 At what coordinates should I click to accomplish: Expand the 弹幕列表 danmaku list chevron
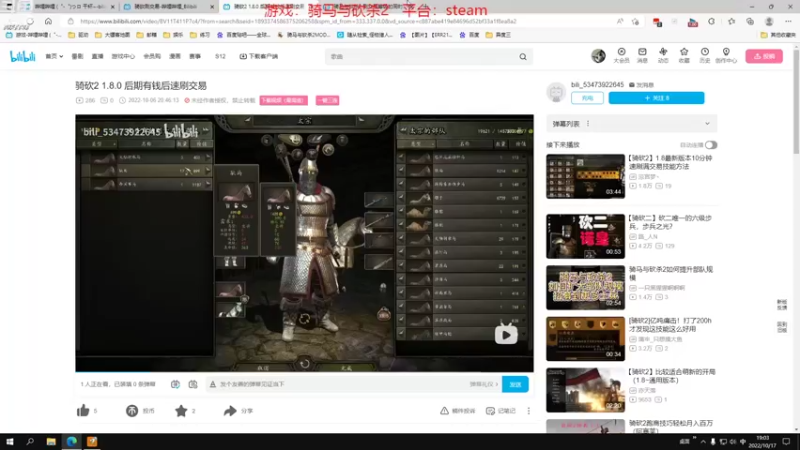pyautogui.click(x=707, y=123)
